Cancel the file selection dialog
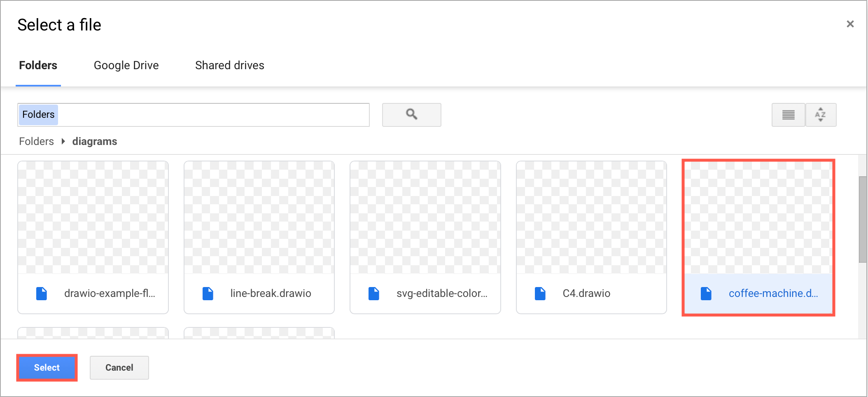 (x=119, y=367)
